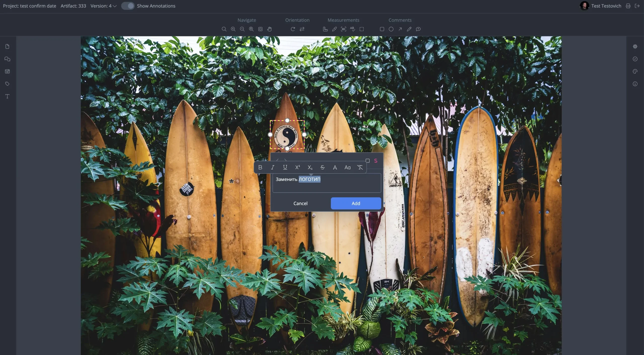644x355 pixels.
Task: Select the magnifier search tool in Navigate
Action: 224,29
